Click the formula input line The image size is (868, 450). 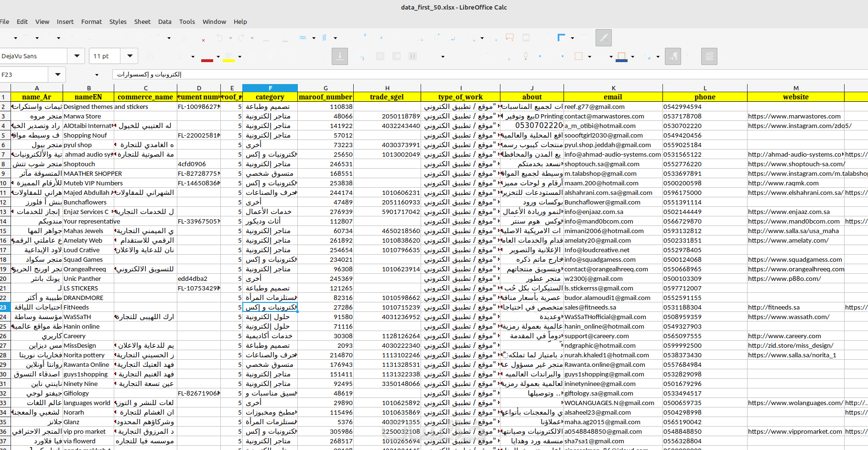490,75
